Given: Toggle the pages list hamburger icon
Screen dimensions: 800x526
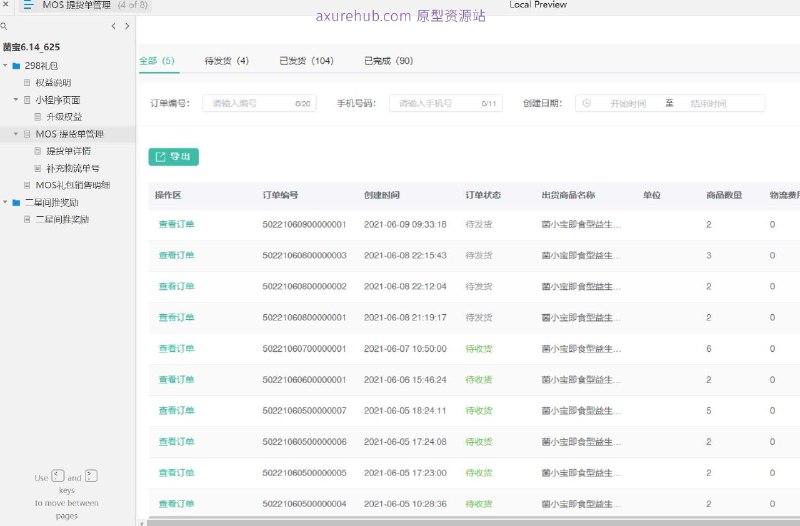Looking at the screenshot, I should point(29,5).
